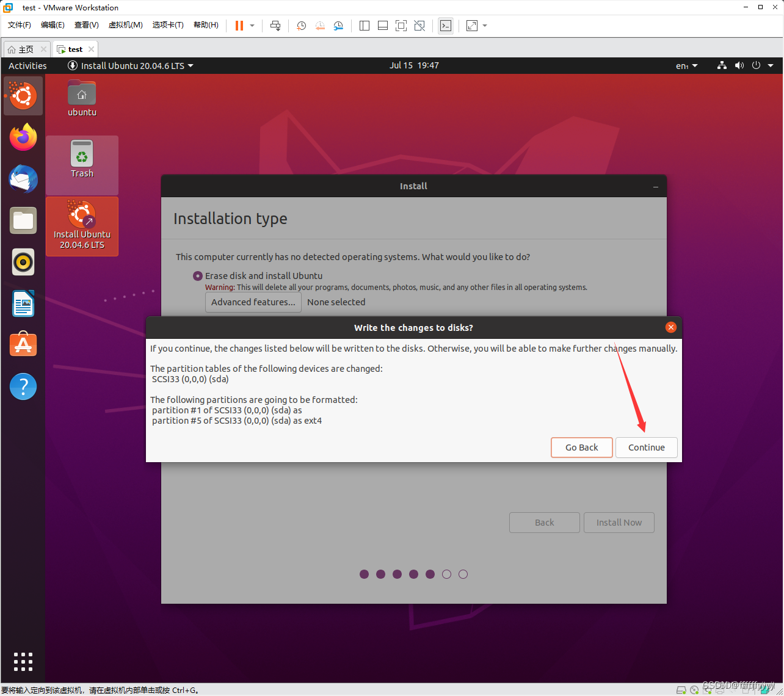
Task: Click the network status icon
Action: click(722, 65)
